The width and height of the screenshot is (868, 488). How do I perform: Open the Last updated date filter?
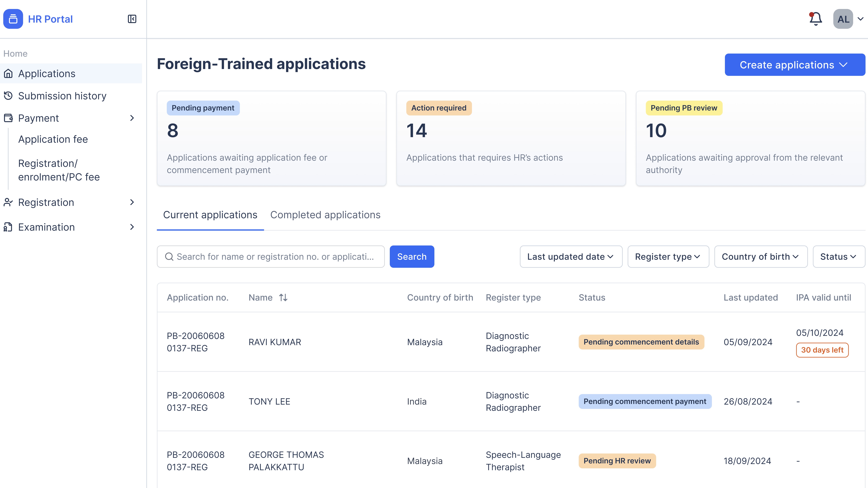tap(571, 257)
